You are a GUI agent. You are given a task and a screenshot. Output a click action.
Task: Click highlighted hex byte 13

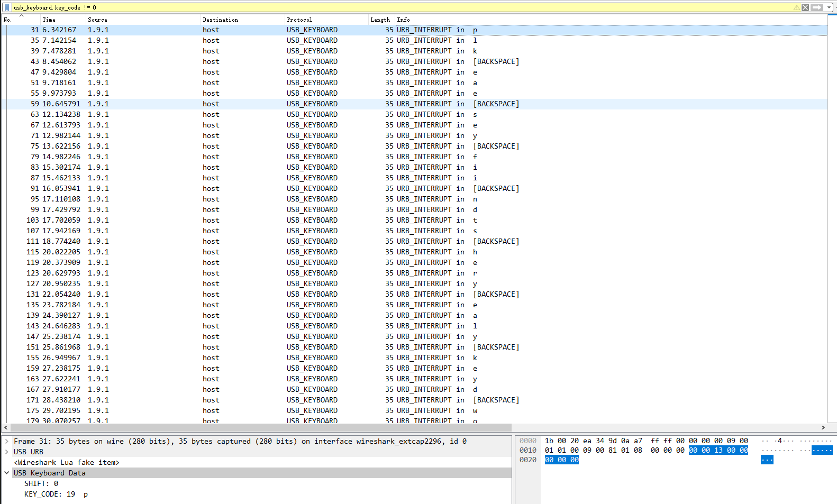718,450
